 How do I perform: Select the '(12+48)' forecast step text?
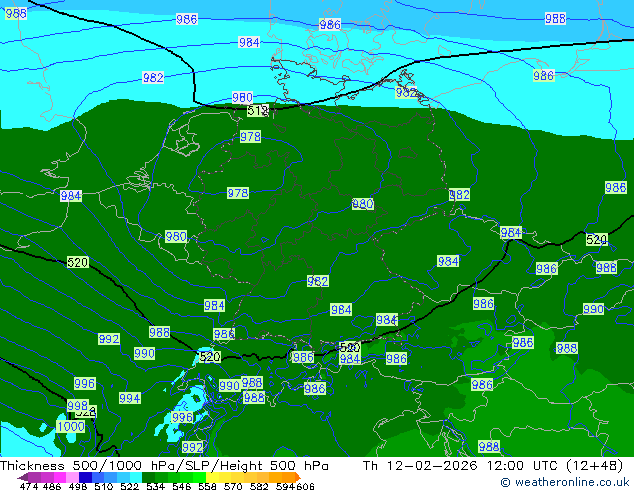coord(597,466)
